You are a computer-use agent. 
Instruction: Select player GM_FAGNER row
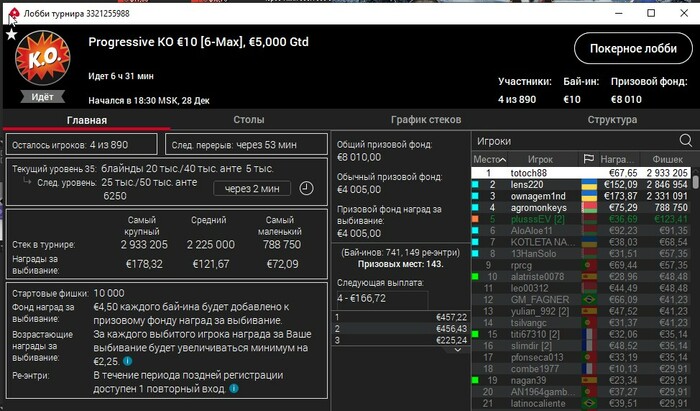pos(581,300)
